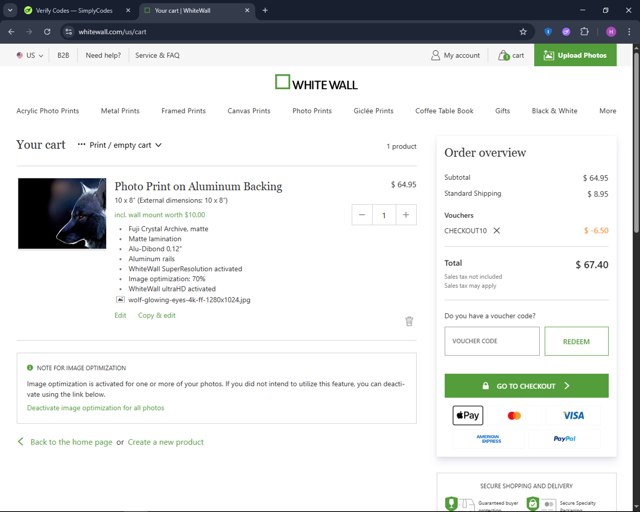Open Coffee Table Book menu
The width and height of the screenshot is (640, 512).
(444, 111)
